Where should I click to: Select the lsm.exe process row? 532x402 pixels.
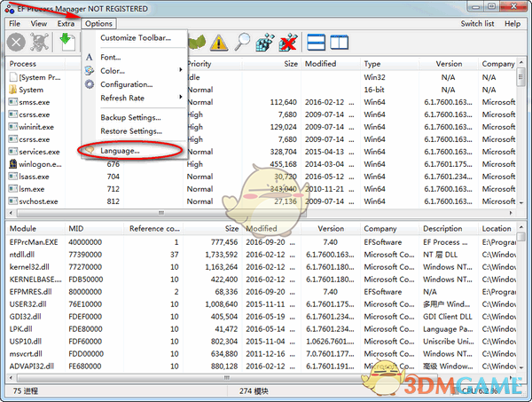(x=262, y=189)
